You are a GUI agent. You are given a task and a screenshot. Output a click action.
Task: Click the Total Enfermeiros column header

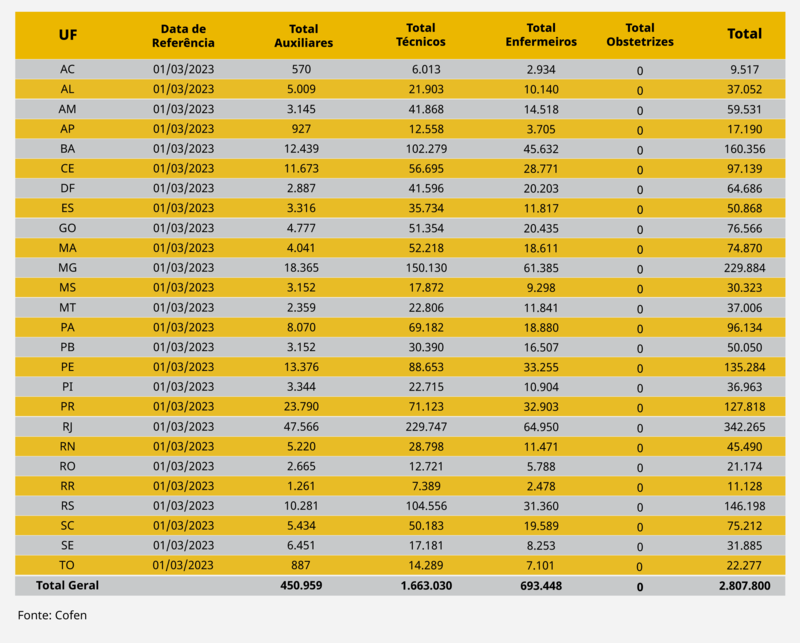pos(541,35)
